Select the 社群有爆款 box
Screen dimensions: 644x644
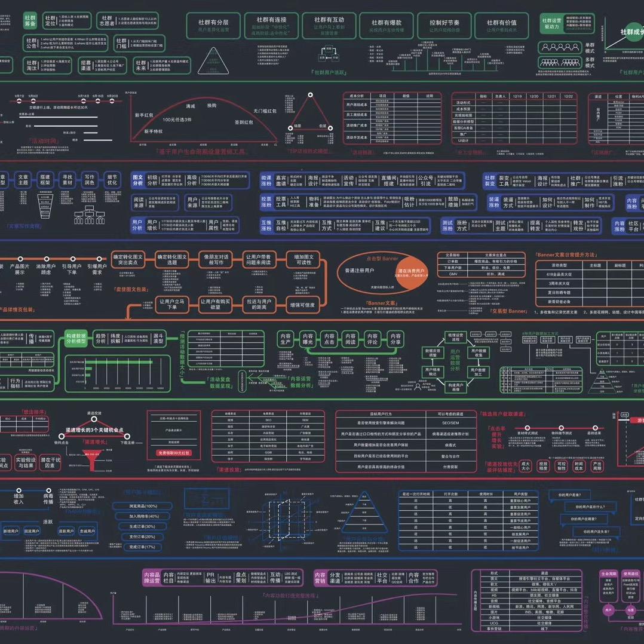(387, 25)
